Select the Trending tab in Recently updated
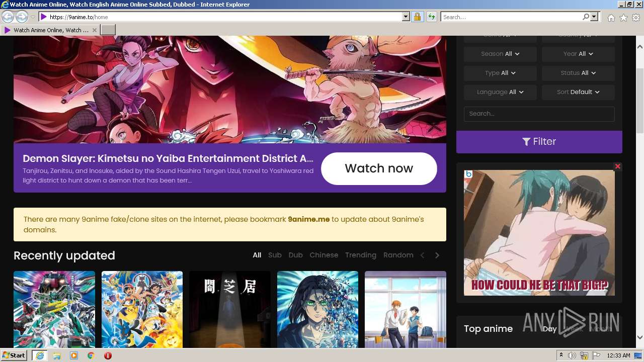The height and width of the screenshot is (362, 644). click(361, 255)
